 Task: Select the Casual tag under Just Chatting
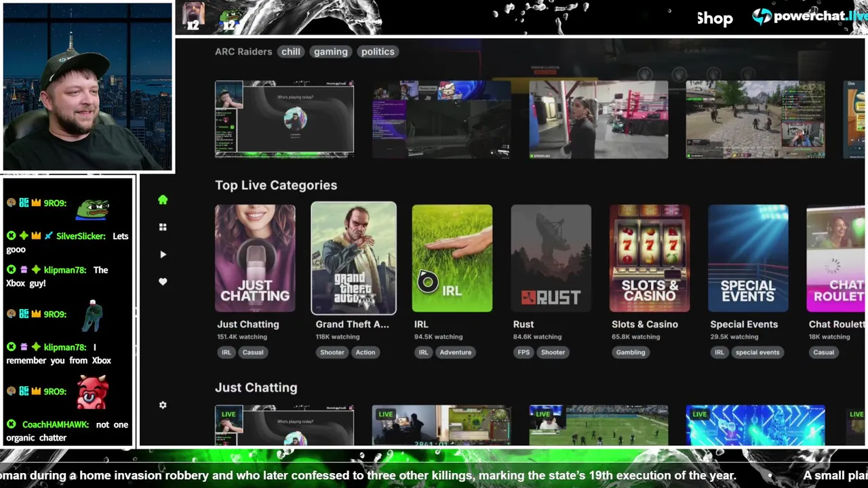coord(253,352)
